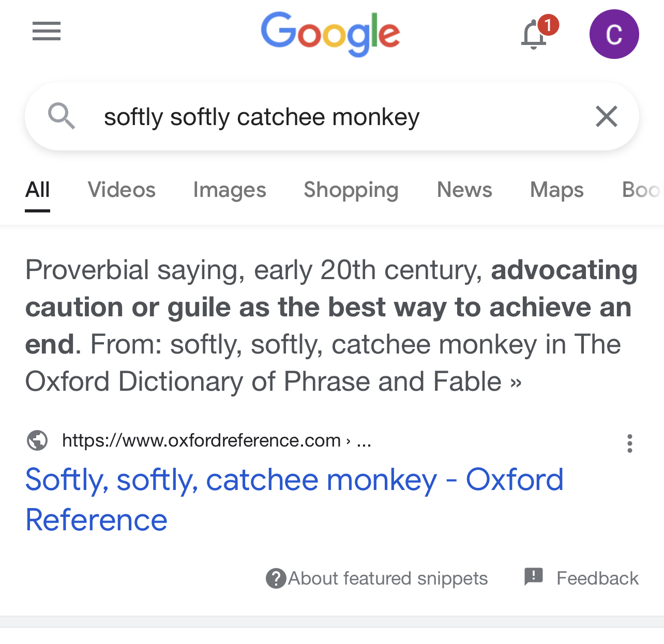This screenshot has width=664, height=644.
Task: Select the All results tab
Action: point(38,190)
